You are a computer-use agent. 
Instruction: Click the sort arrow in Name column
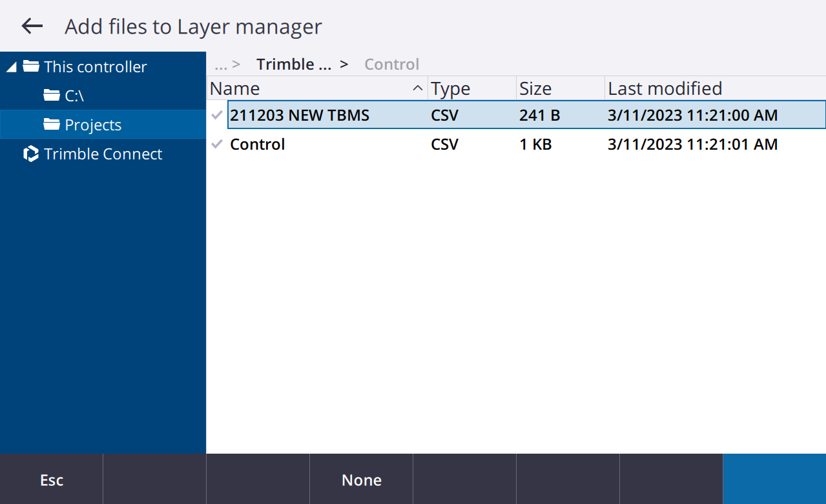point(418,88)
